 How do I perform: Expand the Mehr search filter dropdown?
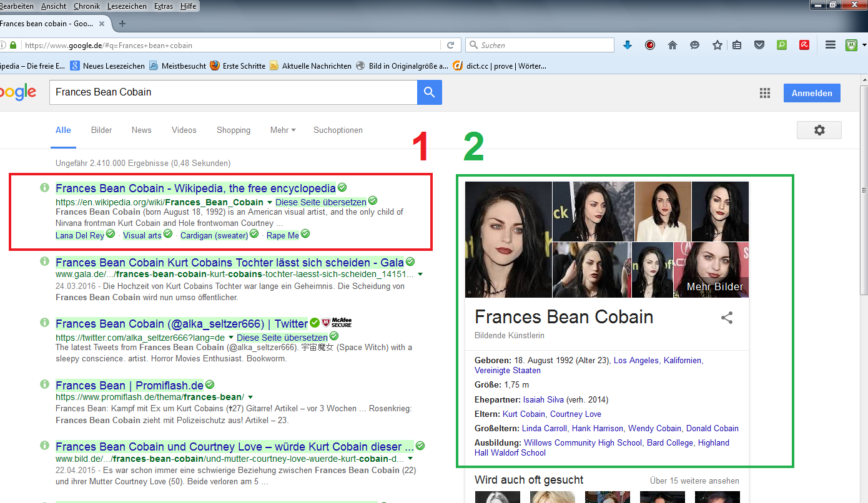pos(283,130)
